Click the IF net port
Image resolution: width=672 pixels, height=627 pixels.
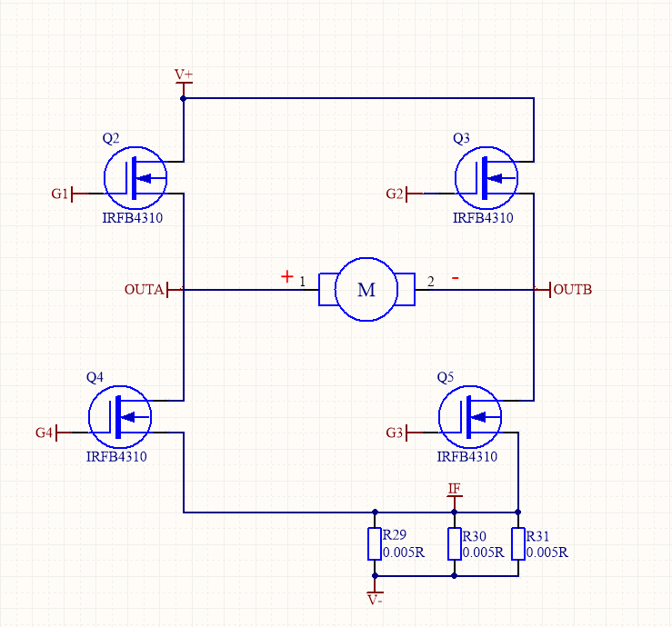[455, 491]
